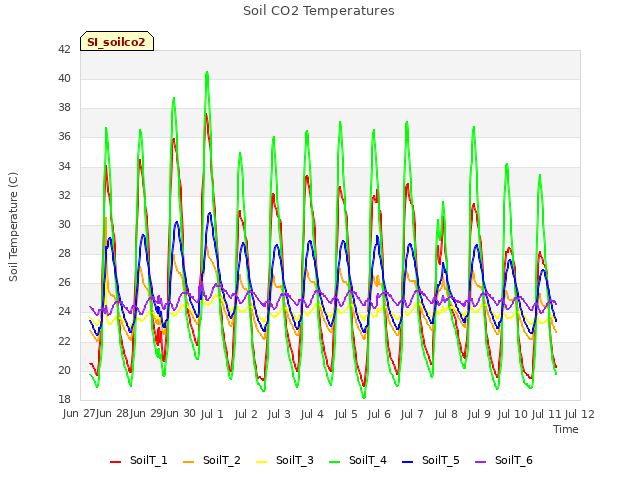The width and height of the screenshot is (640, 480).
Task: Select the SoilT_1 legend label
Action: (x=149, y=460)
